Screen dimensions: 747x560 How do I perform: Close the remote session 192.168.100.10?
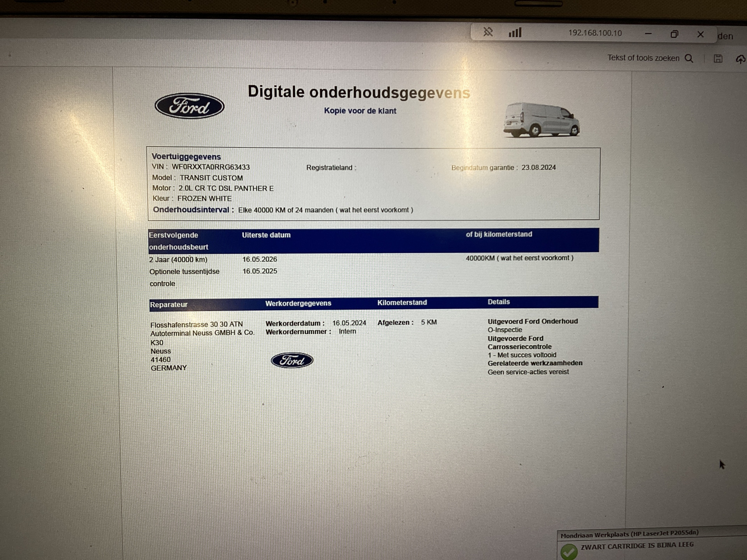click(700, 34)
